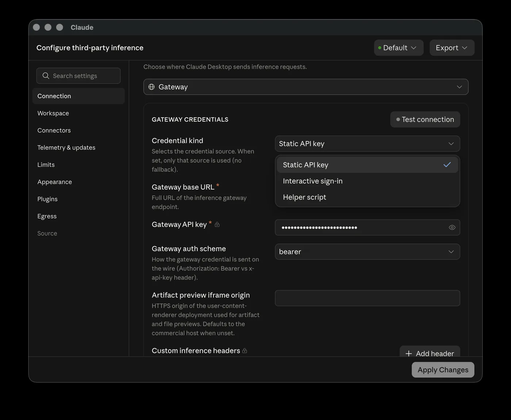This screenshot has height=420, width=511.
Task: Select Static API key option
Action: click(367, 165)
